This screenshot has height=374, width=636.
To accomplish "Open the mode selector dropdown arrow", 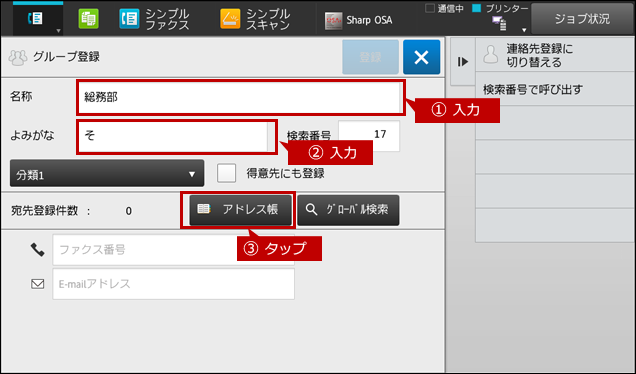I will (x=58, y=31).
